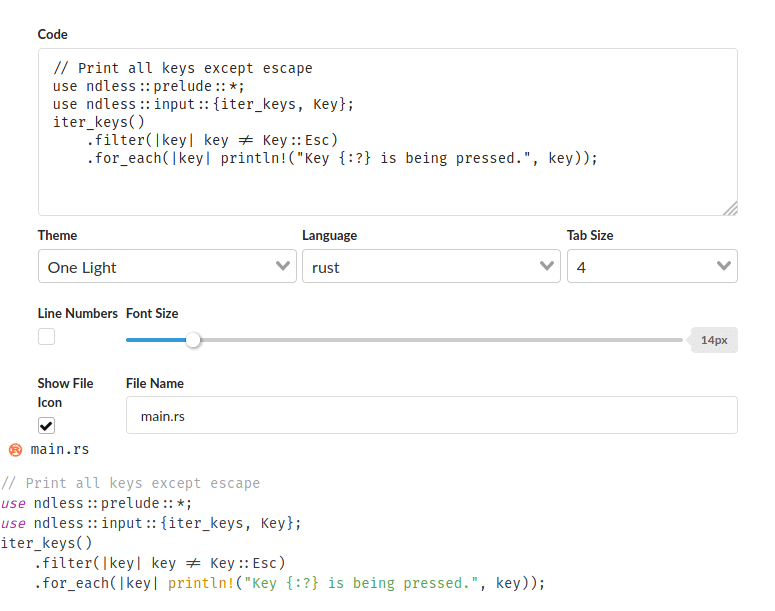
Task: Open the Theme dropdown showing One Light
Action: click(x=167, y=267)
